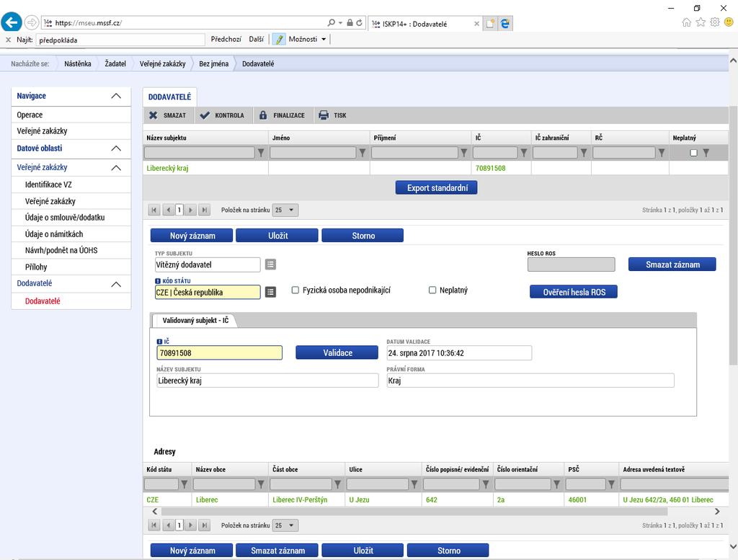Open Údaje o námitkách item

[54, 234]
